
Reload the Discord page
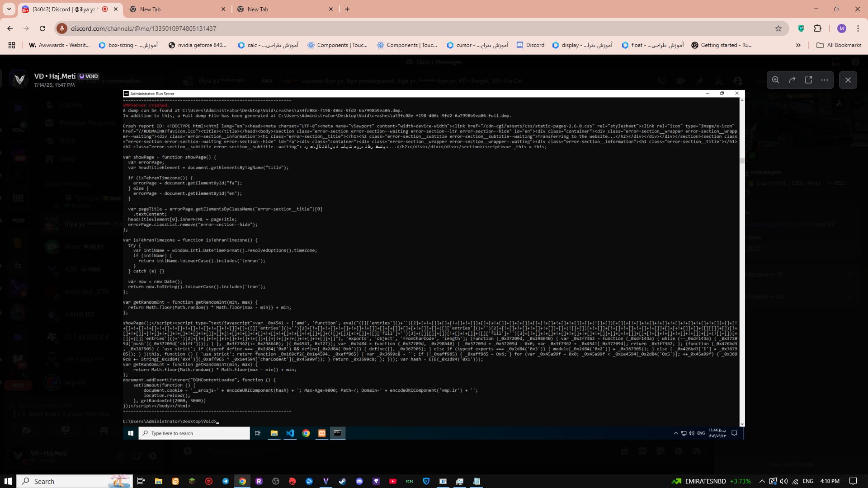[42, 28]
